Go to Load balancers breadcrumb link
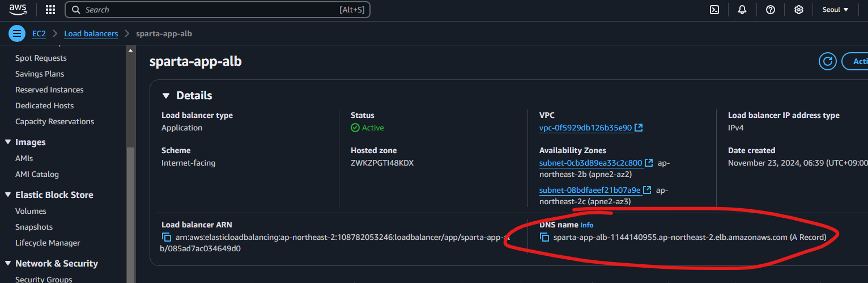The width and height of the screenshot is (868, 283). [x=91, y=34]
